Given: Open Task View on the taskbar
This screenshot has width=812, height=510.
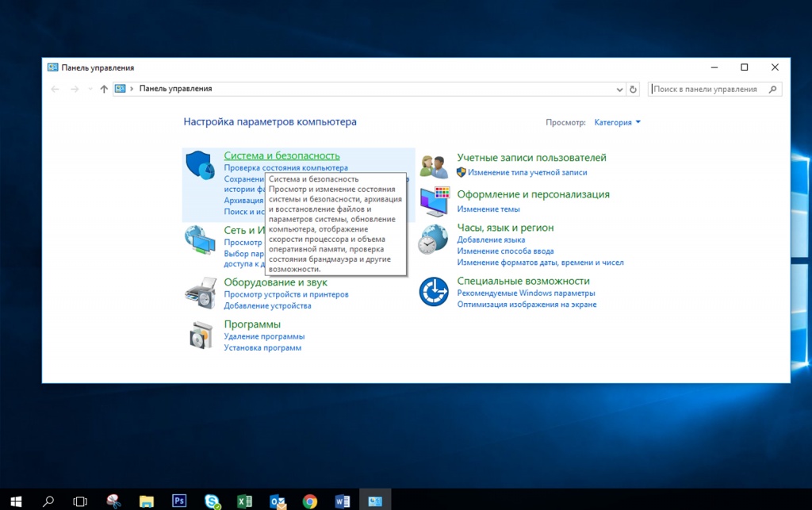Looking at the screenshot, I should point(80,500).
